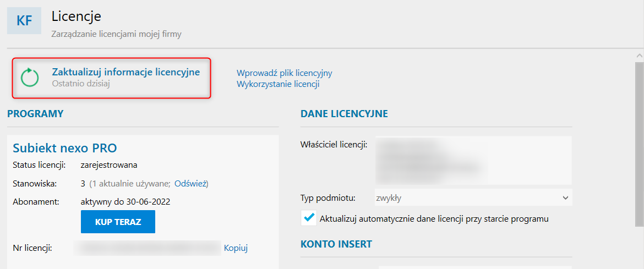
Task: Click the chevron arrow in zwykły combo box
Action: (x=565, y=198)
